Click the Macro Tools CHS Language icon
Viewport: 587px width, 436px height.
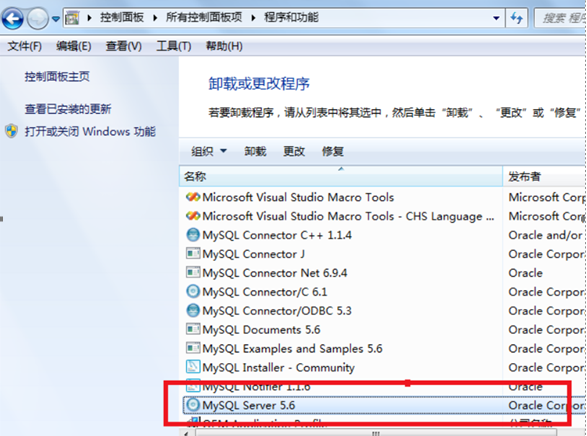coord(193,216)
